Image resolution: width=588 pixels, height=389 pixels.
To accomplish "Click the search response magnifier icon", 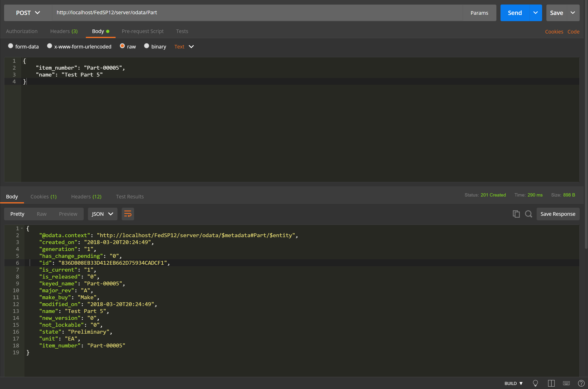I will 528,214.
